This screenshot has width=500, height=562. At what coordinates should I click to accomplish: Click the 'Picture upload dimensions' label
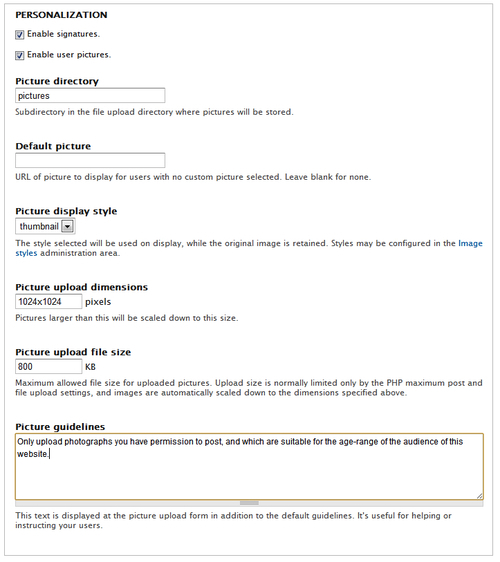point(82,287)
